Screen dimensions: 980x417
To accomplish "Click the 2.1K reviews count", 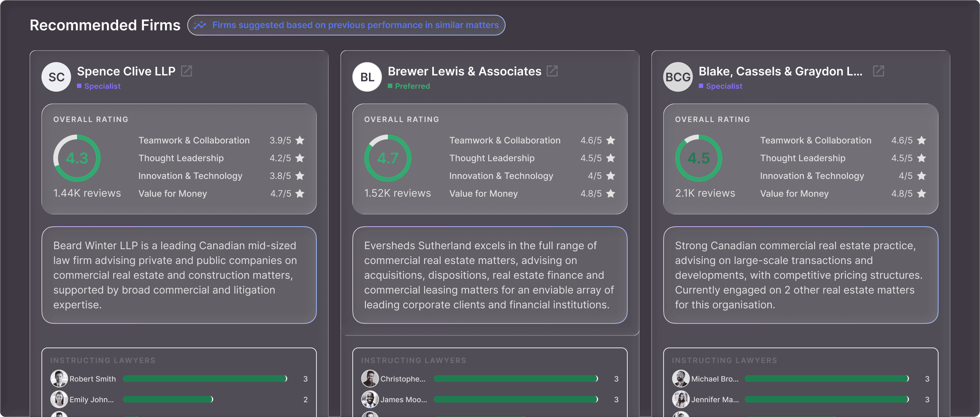I will click(x=705, y=193).
